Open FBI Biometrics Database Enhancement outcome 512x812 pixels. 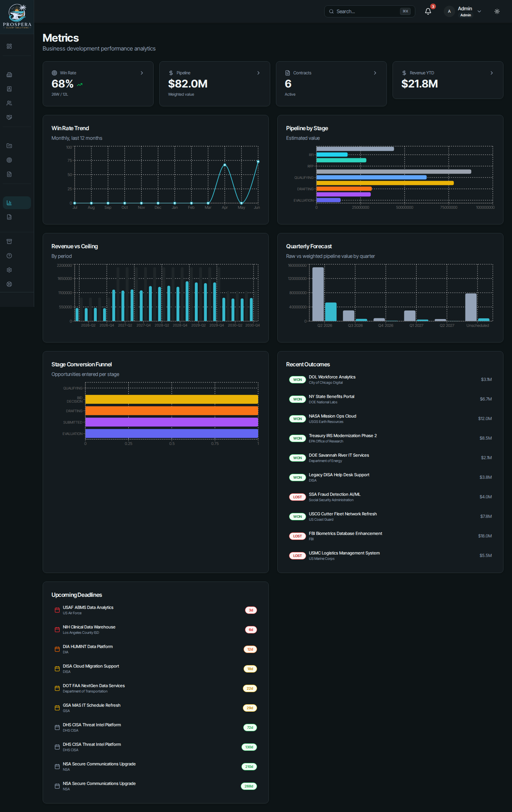pos(390,536)
